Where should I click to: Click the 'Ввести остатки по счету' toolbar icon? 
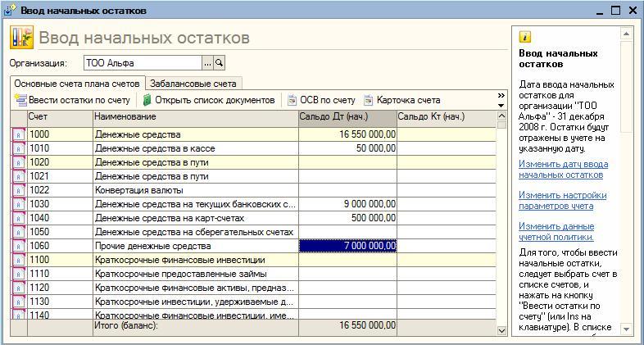[x=20, y=100]
